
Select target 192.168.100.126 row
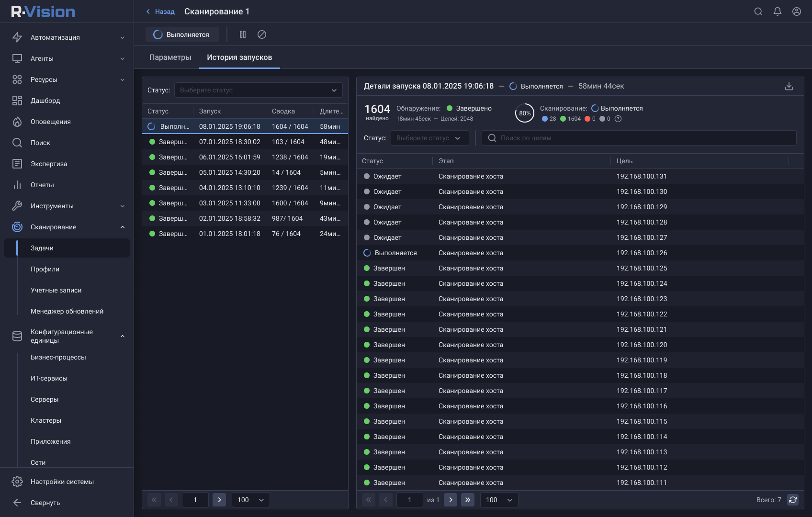click(580, 253)
